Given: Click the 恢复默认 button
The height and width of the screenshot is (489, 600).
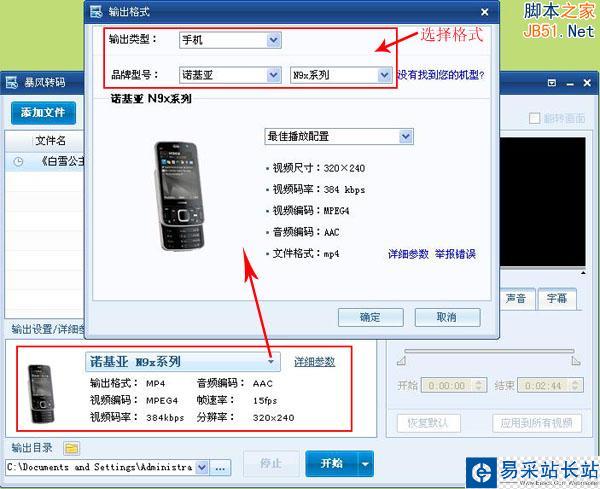Looking at the screenshot, I should 428,423.
